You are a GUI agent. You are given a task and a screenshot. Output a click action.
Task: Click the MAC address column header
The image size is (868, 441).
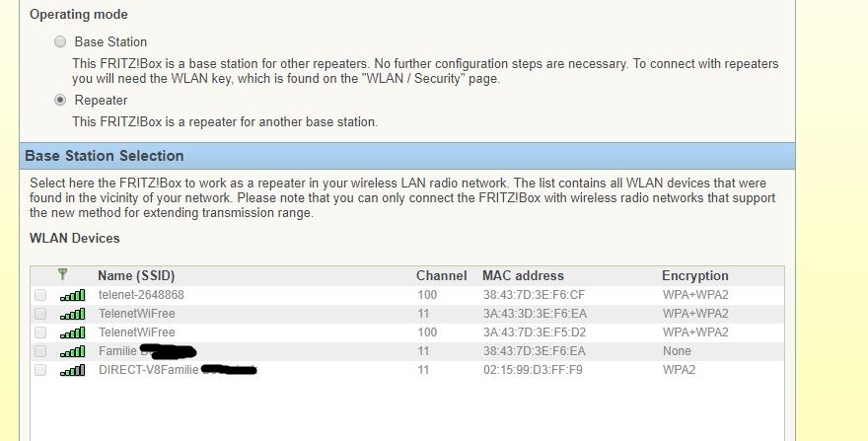pos(523,276)
